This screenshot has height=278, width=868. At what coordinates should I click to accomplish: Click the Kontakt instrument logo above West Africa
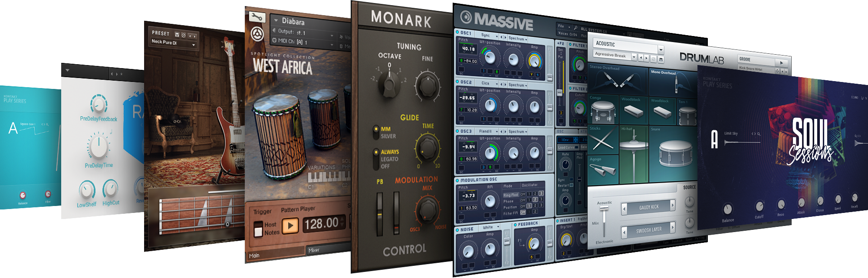[x=257, y=33]
